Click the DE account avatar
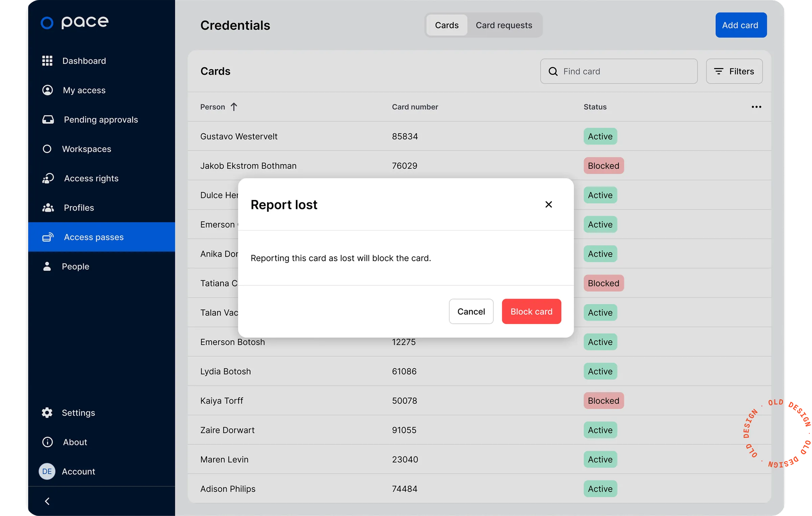 [47, 471]
